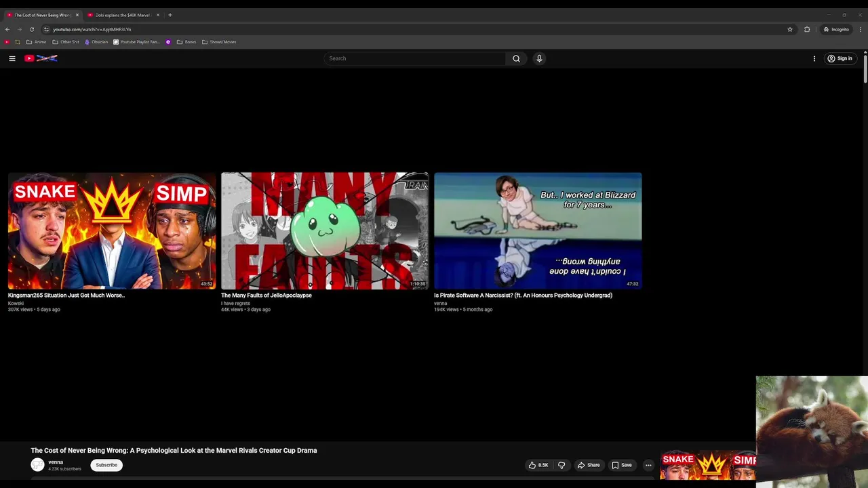Open the Kingsman265 Situation video thumbnail
The image size is (868, 488).
pyautogui.click(x=112, y=230)
